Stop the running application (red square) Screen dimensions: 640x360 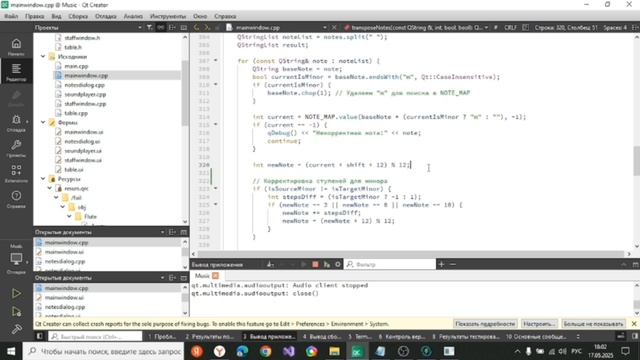[315, 264]
